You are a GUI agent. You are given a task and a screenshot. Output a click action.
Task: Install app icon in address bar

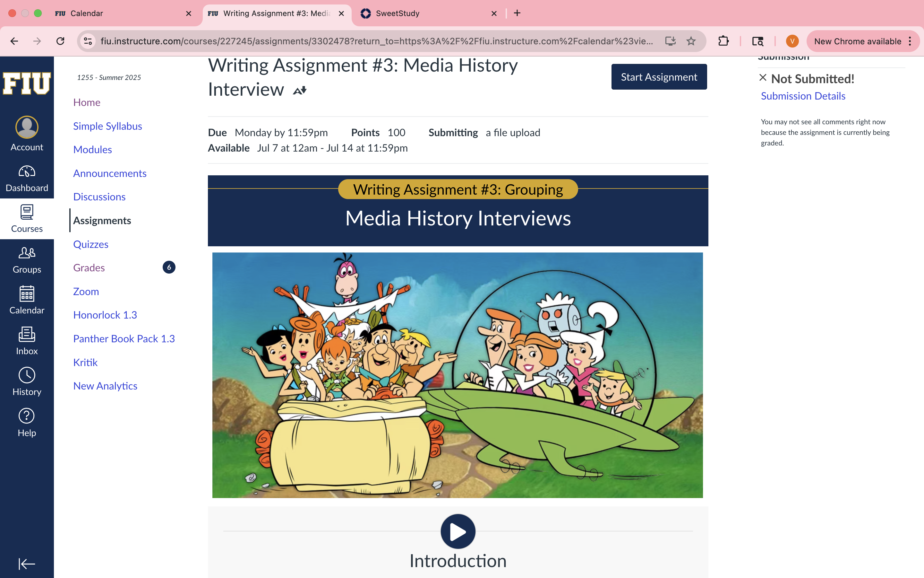pos(670,41)
